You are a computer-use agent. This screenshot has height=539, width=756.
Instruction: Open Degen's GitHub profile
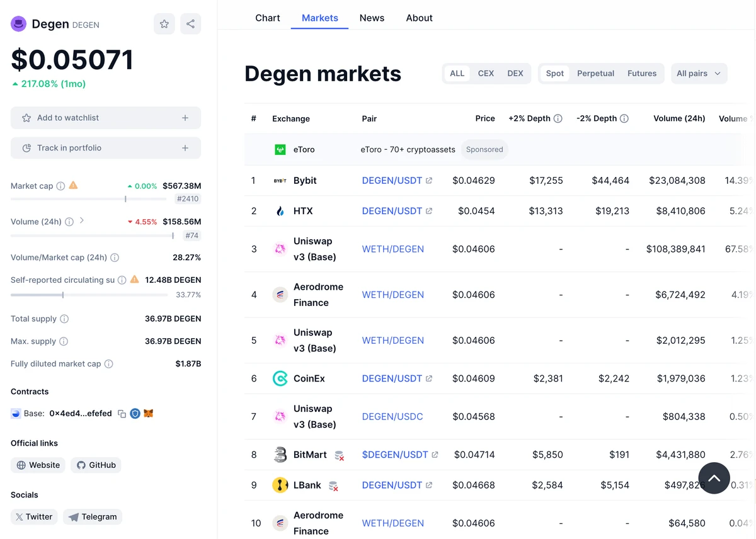click(x=96, y=465)
